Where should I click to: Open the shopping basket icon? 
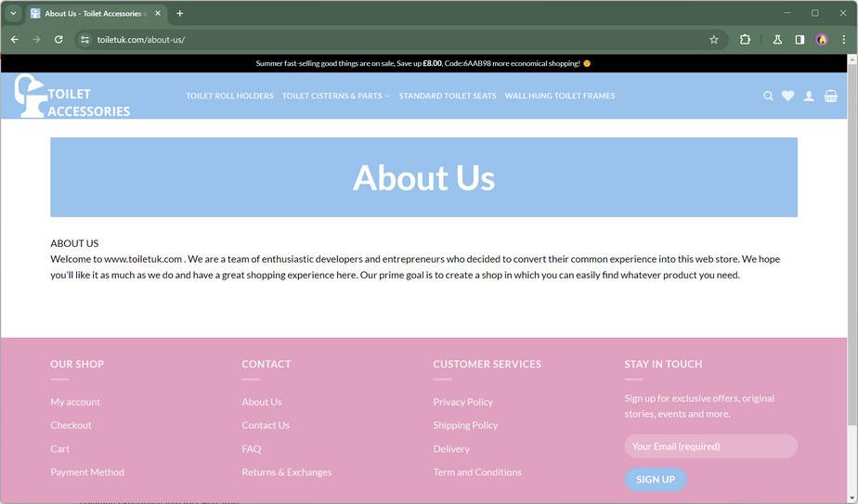[x=831, y=96]
